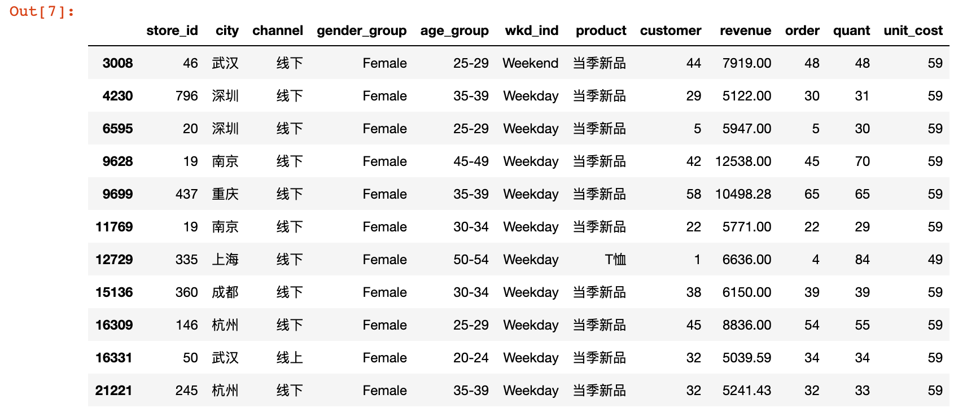The width and height of the screenshot is (980, 412).
Task: Select the wkd_ind column header
Action: pyautogui.click(x=531, y=30)
